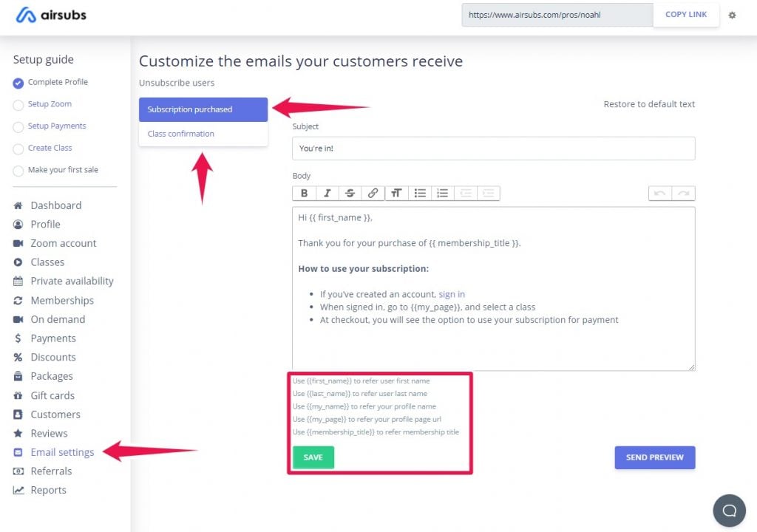Click the indent toolbar button
757x532 pixels.
click(488, 193)
